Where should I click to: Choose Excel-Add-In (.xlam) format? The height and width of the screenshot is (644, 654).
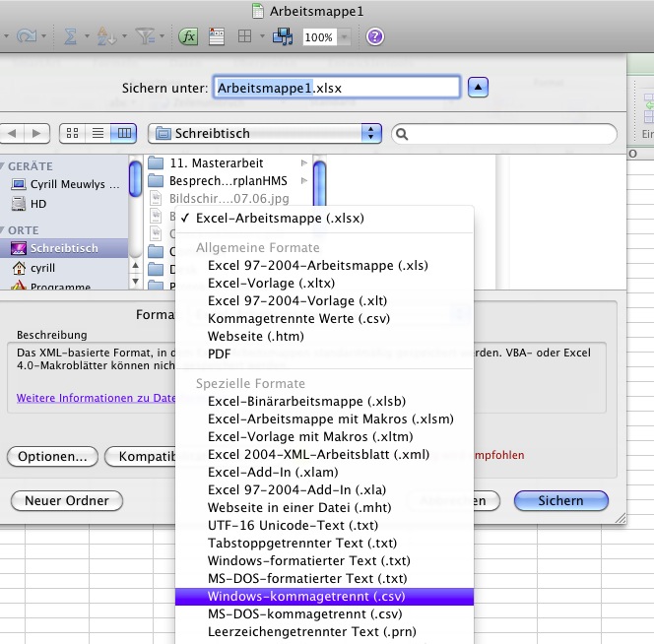pos(324,472)
